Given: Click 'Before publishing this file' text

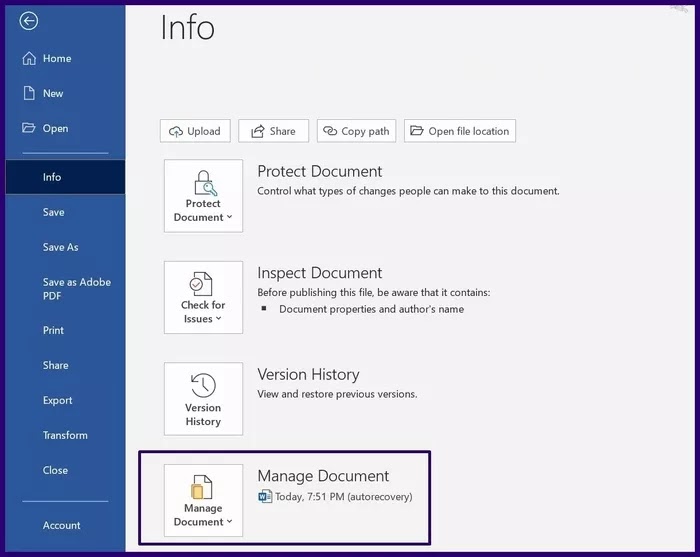Looking at the screenshot, I should [x=374, y=293].
